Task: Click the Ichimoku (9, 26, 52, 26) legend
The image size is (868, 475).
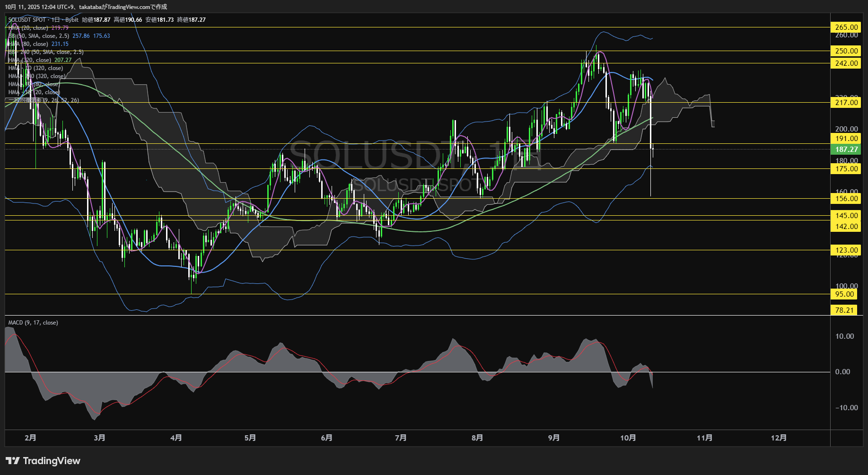Action: click(x=44, y=100)
